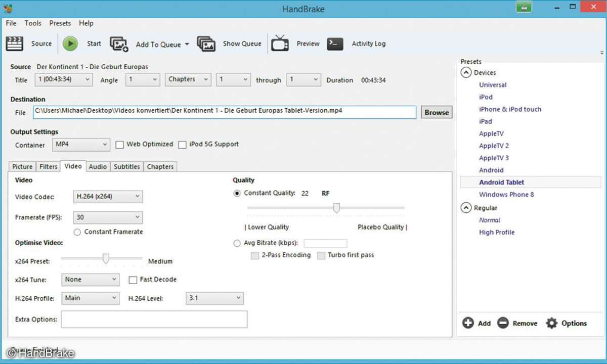Click the Preview television icon
The height and width of the screenshot is (364, 607).
click(x=280, y=44)
